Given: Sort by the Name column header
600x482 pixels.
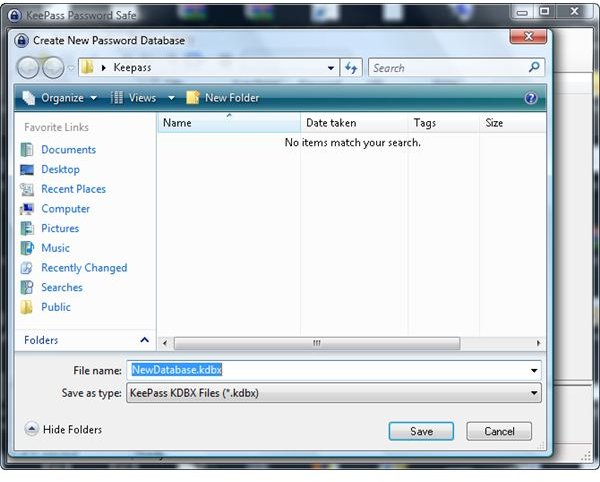Looking at the screenshot, I should [x=229, y=123].
